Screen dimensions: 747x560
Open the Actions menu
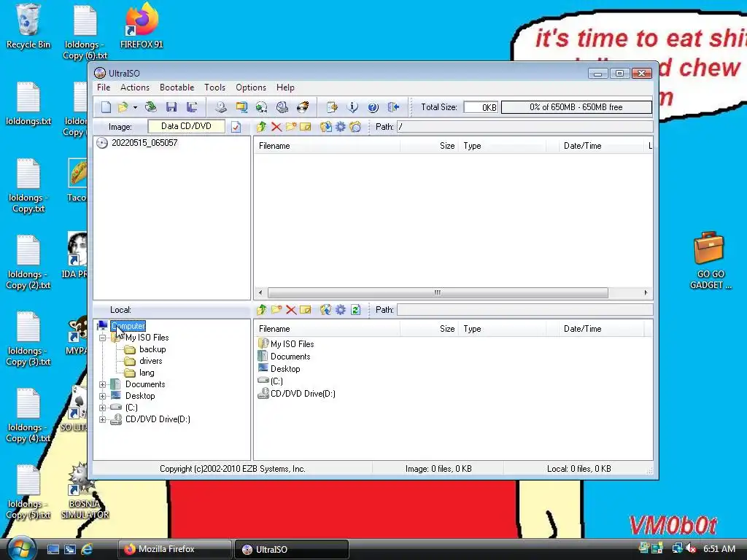tap(135, 87)
